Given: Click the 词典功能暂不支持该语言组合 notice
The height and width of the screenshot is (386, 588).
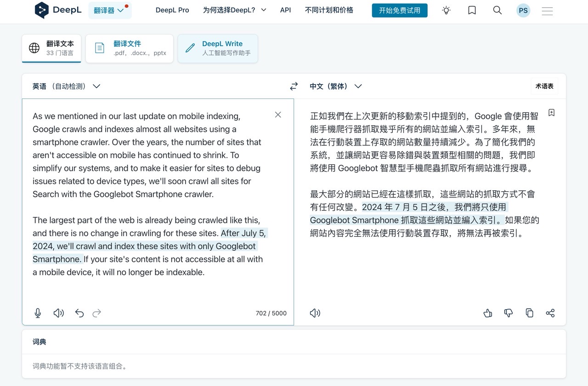Looking at the screenshot, I should tap(80, 366).
